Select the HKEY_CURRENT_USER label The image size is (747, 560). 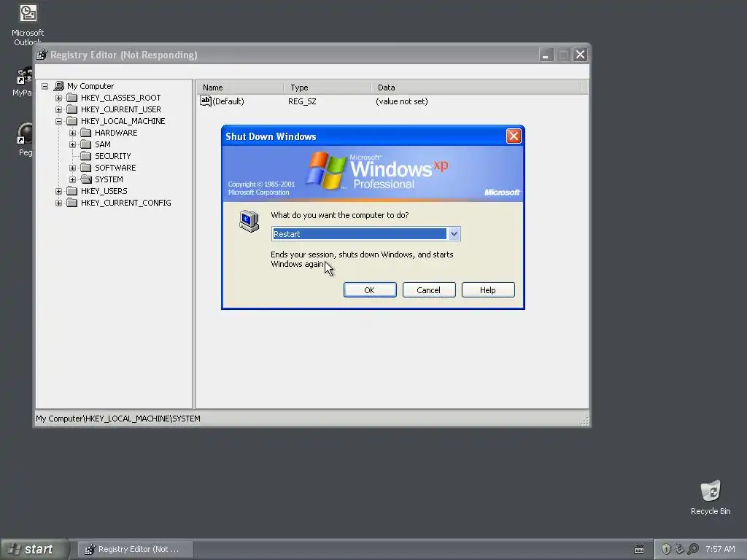(x=121, y=109)
